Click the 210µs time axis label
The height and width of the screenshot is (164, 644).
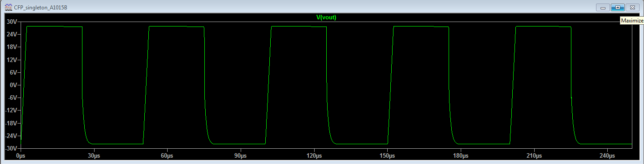tap(534, 155)
